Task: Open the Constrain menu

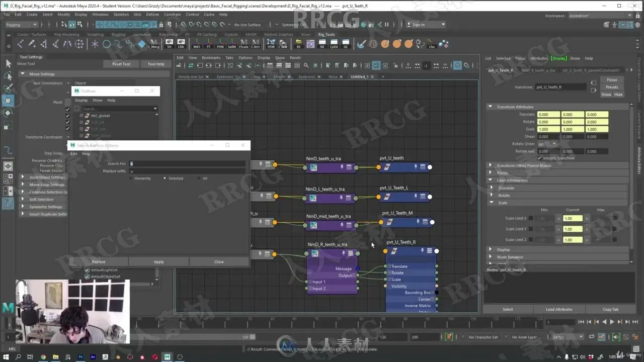Action: [x=172, y=14]
